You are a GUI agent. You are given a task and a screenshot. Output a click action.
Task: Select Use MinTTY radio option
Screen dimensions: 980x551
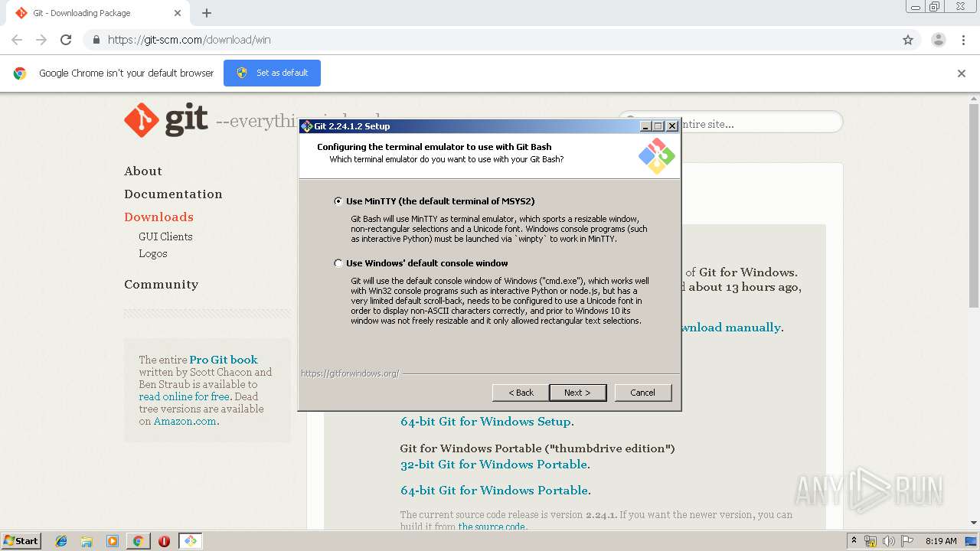click(338, 201)
